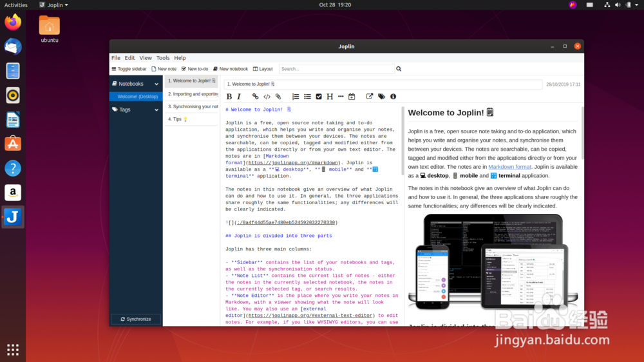This screenshot has height=362, width=644.
Task: Select the Welcome! (Desktop) notebook
Action: coord(136,97)
